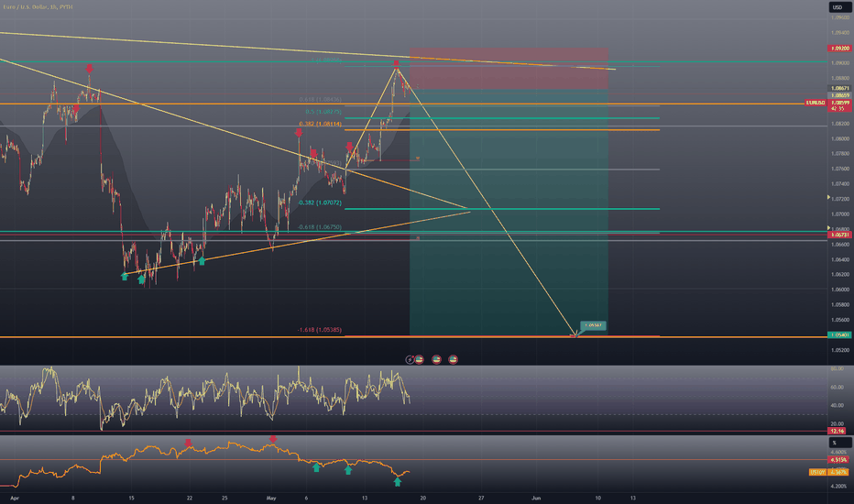Viewport: 854px width, 504px height.
Task: Click the -1.618 (1.05385) Fibonacci label
Action: tap(320, 330)
